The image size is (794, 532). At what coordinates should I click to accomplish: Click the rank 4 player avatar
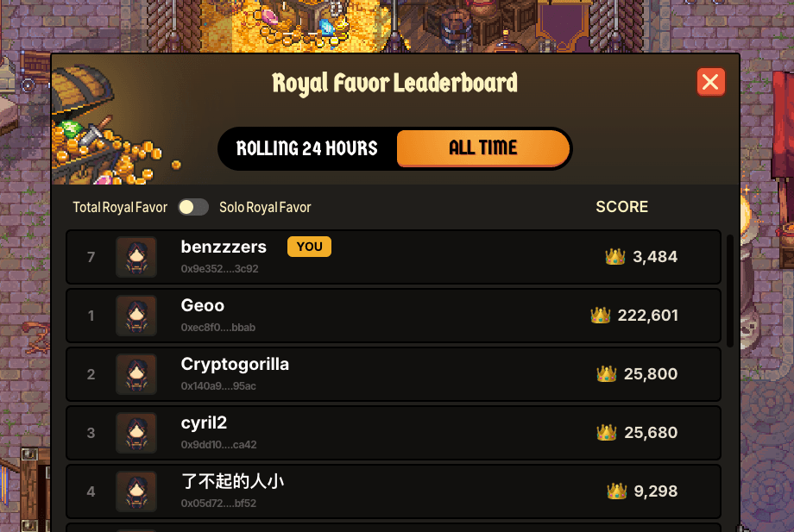[x=136, y=491]
